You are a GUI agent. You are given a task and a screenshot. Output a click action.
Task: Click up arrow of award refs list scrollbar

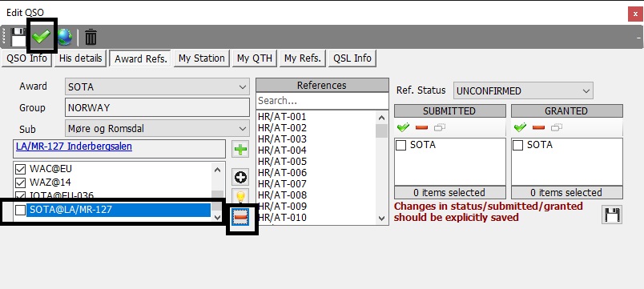pos(218,170)
